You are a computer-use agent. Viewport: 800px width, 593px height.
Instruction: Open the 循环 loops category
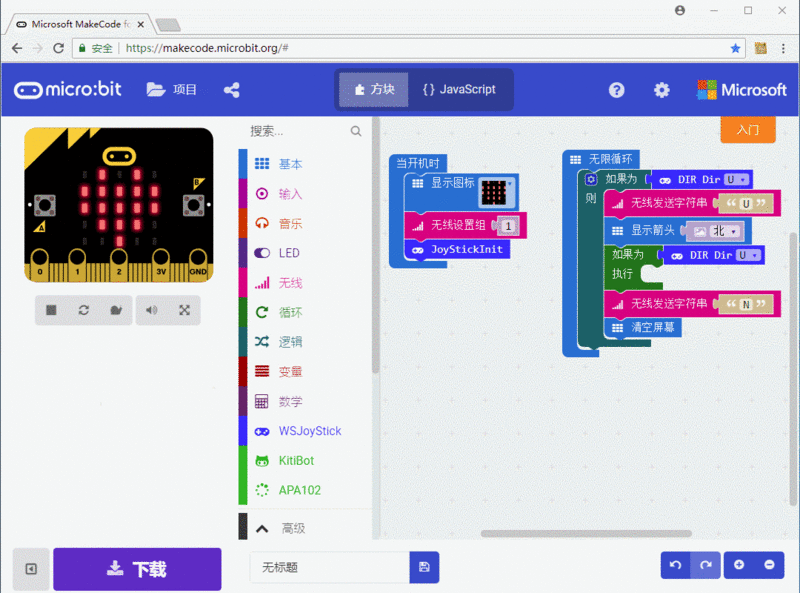[x=305, y=312]
